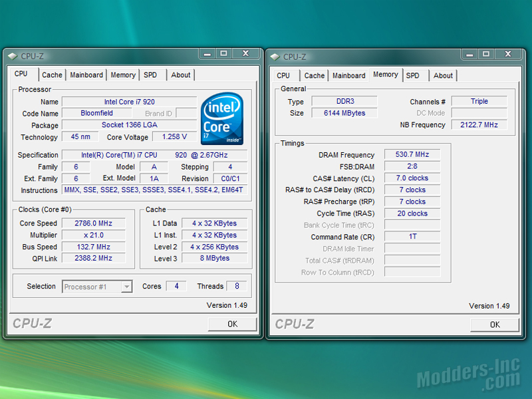Screen dimensions: 532x399
Task: Click 'Version 1.49' text in right window
Action: 489,306
